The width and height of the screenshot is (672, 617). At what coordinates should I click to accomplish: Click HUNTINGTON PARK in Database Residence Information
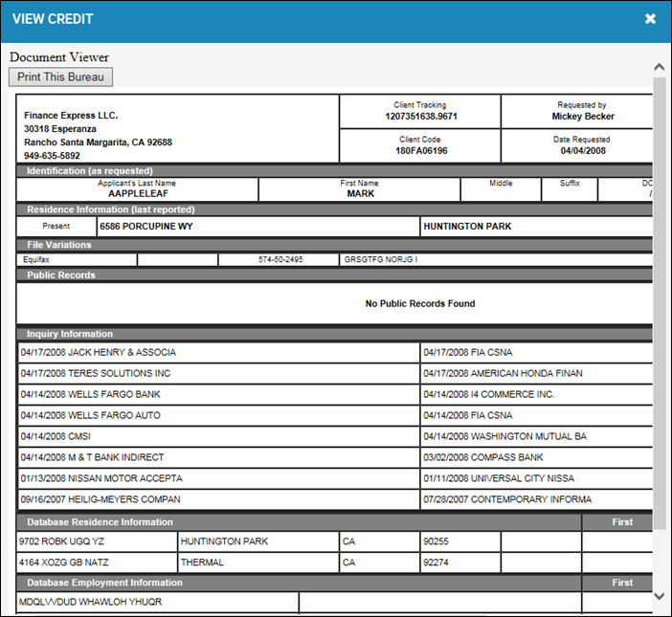[224, 541]
